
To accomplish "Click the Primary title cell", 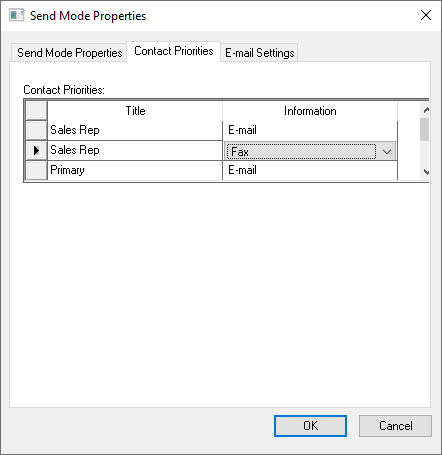I will pos(135,170).
